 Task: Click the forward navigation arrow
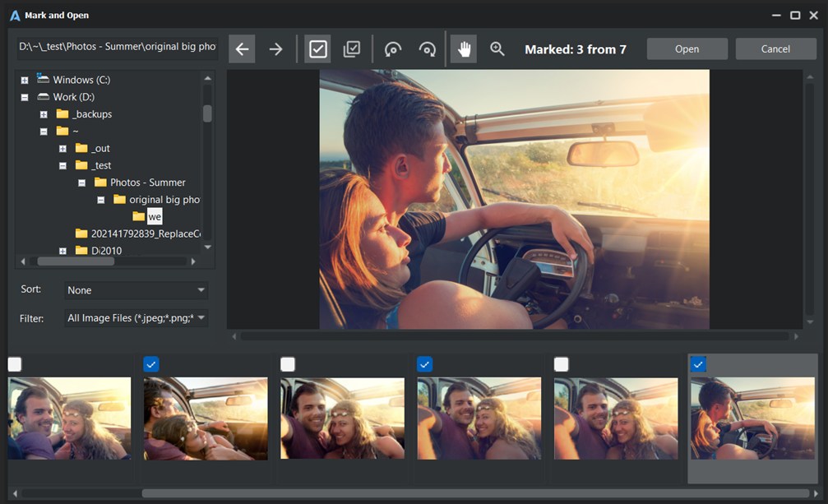click(x=275, y=49)
